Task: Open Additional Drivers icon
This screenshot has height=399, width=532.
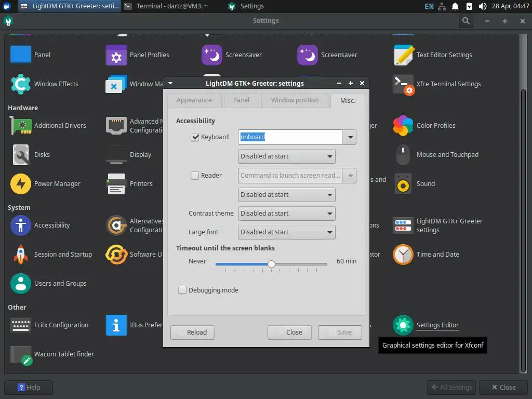Action: pos(20,126)
